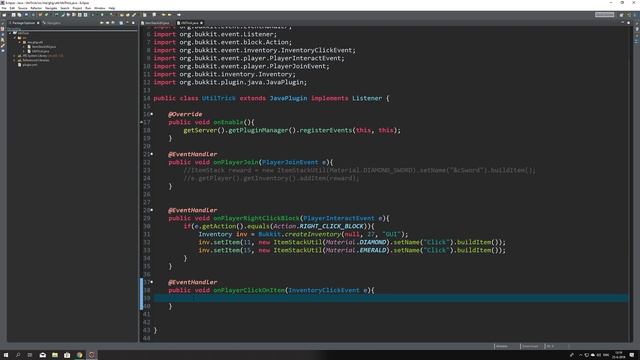Select plugin.yml in Package Explorer
The image size is (640, 360).
point(29,64)
